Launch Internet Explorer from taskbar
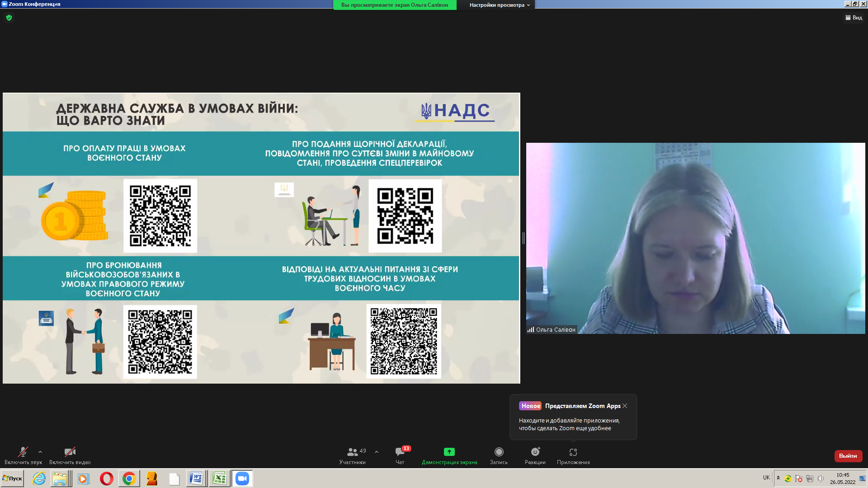Screen dimensions: 868x488 click(39, 479)
